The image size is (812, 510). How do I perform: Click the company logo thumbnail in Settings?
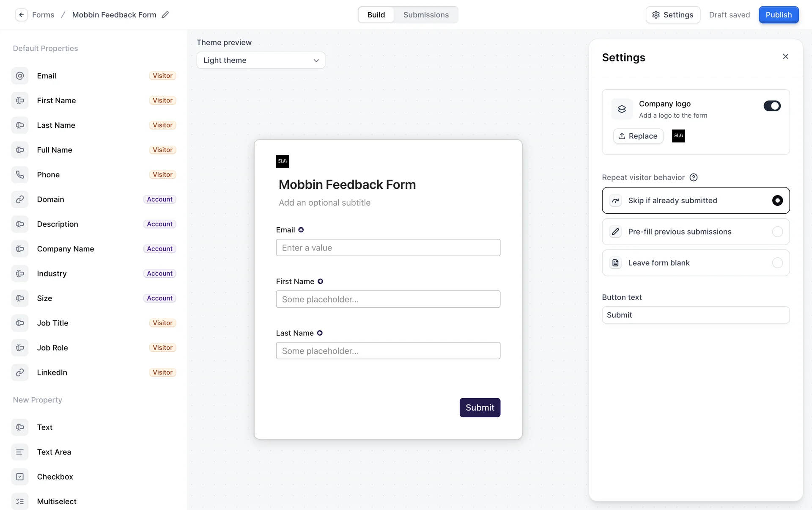pyautogui.click(x=678, y=136)
